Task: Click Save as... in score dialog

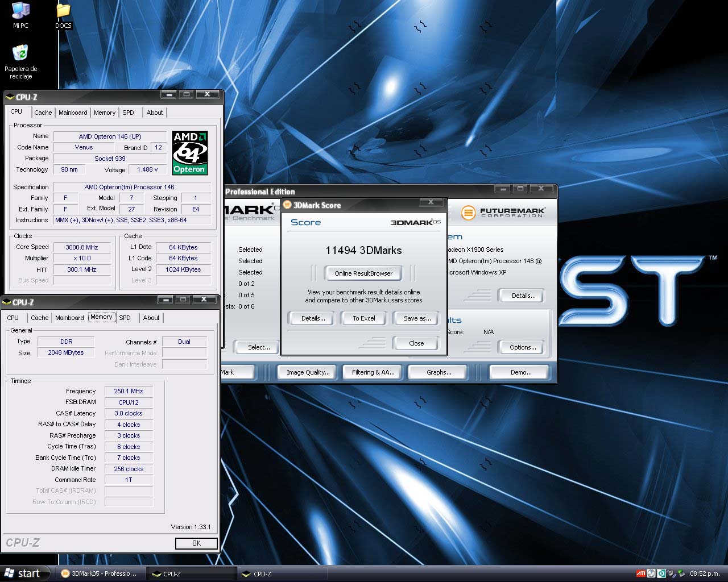Action: [x=417, y=318]
